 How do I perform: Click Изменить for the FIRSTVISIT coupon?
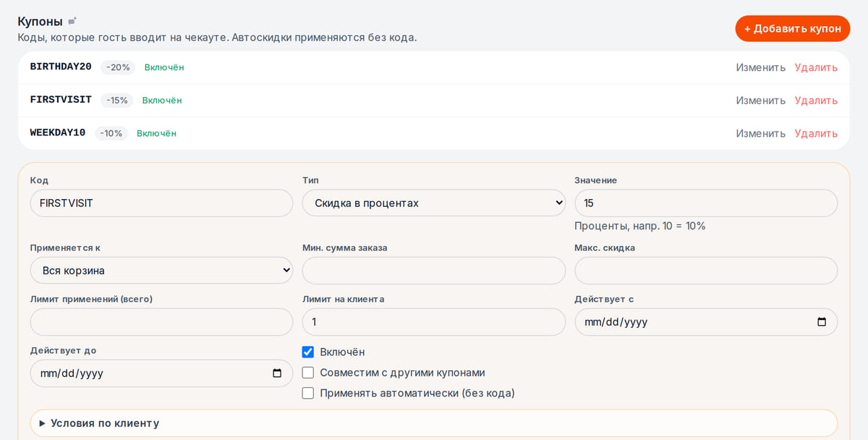[761, 101]
